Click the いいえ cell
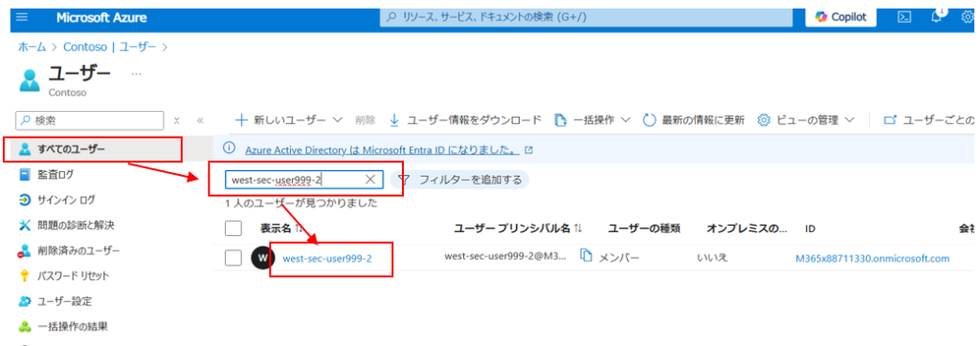 pyautogui.click(x=712, y=257)
